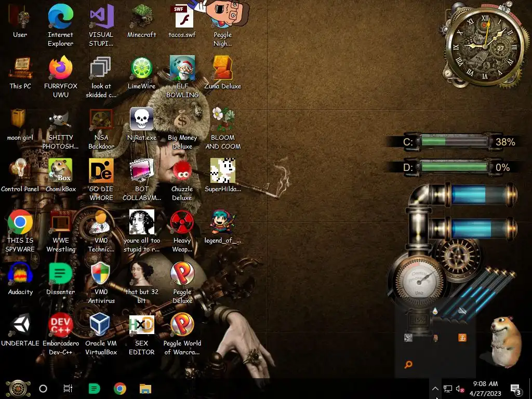Launch FURRYFOX UWU Firefox shortcut
The width and height of the screenshot is (532, 399).
[x=60, y=77]
